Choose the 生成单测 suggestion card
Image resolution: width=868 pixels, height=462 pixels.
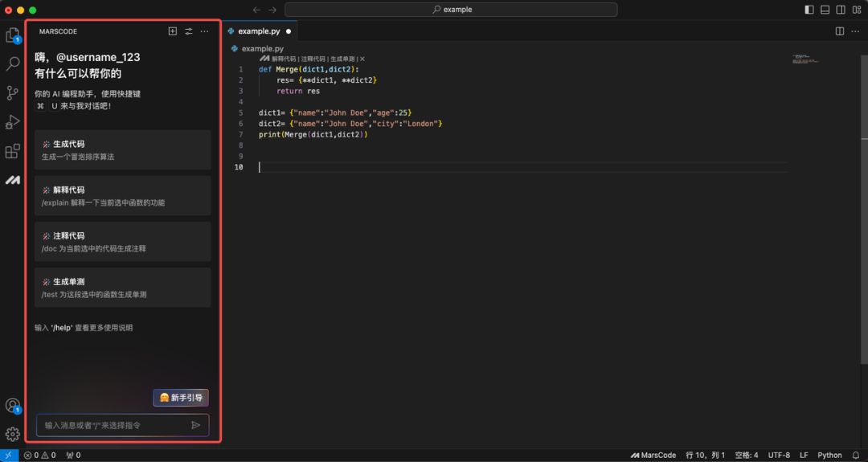click(122, 288)
